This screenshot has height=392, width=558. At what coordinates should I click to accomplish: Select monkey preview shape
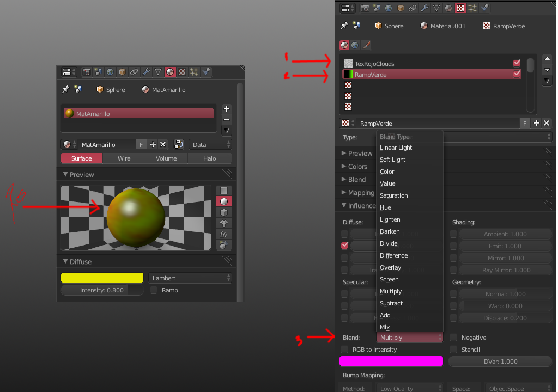point(224,223)
